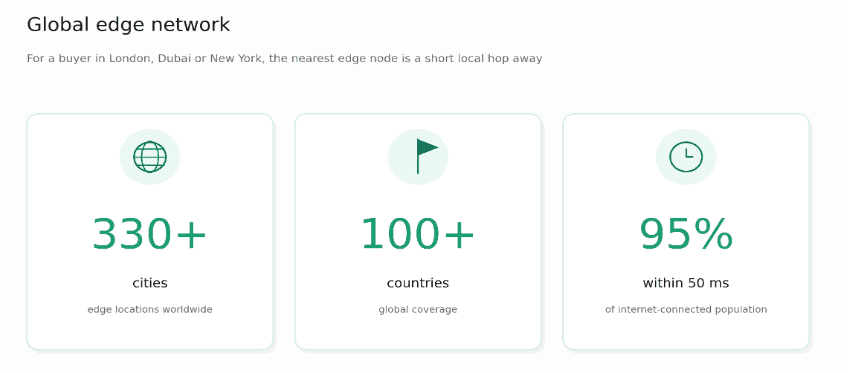Viewport: 848px width, 373px height.
Task: Select the 'Global edge network' heading
Action: pyautogui.click(x=128, y=24)
